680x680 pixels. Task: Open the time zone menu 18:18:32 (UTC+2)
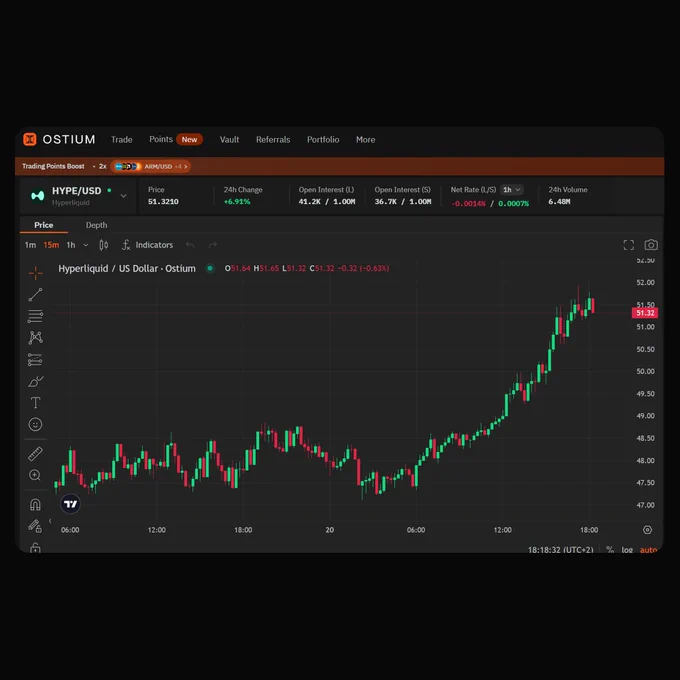click(560, 549)
